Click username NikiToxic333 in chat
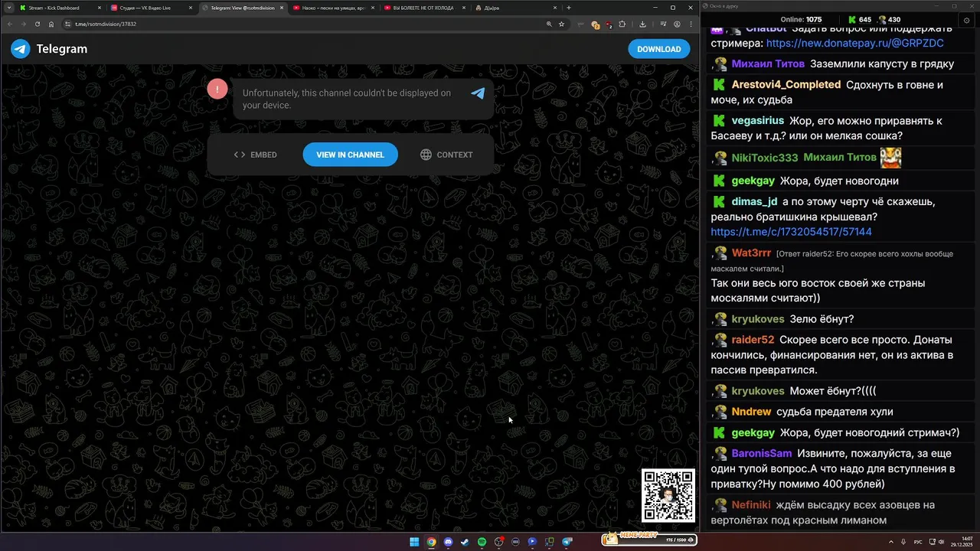980x551 pixels. click(764, 158)
